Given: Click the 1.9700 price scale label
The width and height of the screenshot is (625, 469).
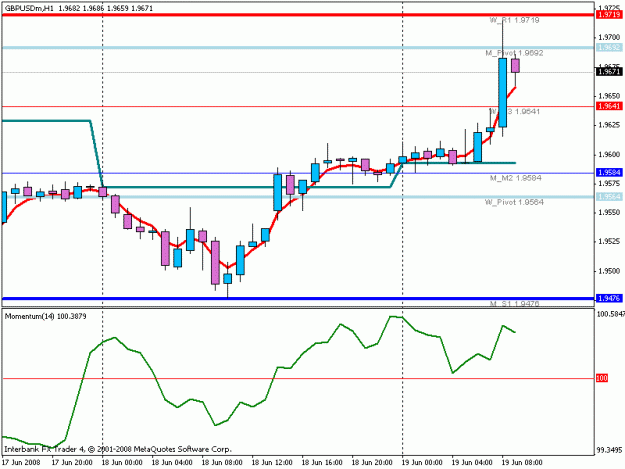Looking at the screenshot, I should 609,37.
